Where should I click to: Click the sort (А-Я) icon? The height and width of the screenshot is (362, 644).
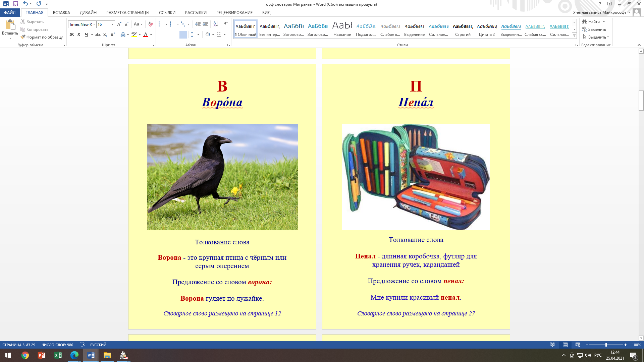216,24
